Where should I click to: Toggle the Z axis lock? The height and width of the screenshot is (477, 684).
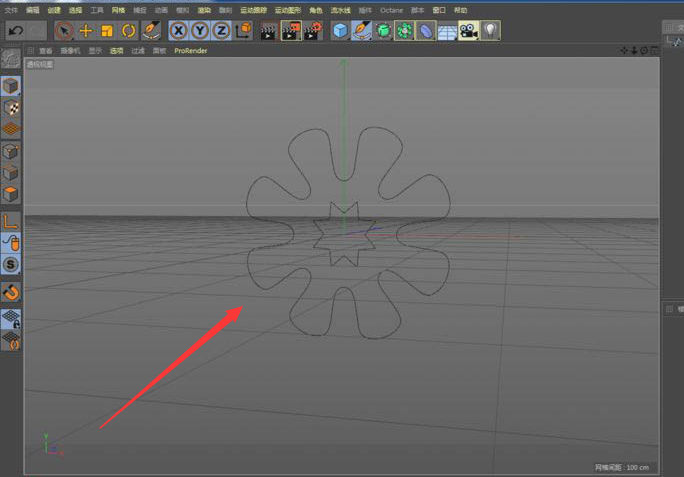[221, 31]
